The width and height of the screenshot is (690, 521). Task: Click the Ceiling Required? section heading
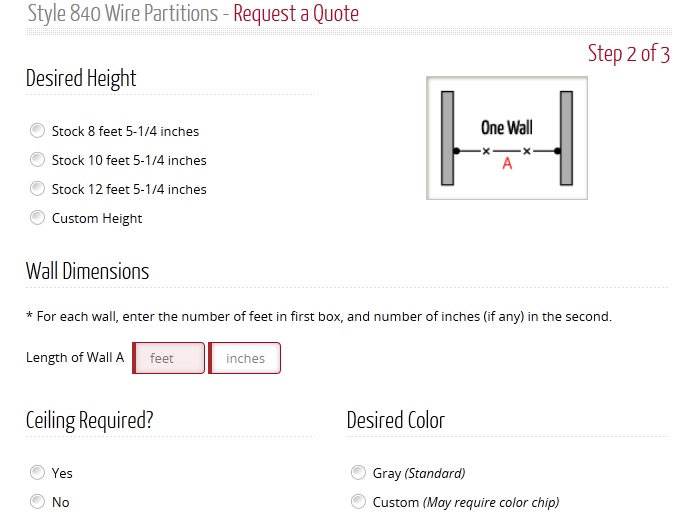coord(90,421)
